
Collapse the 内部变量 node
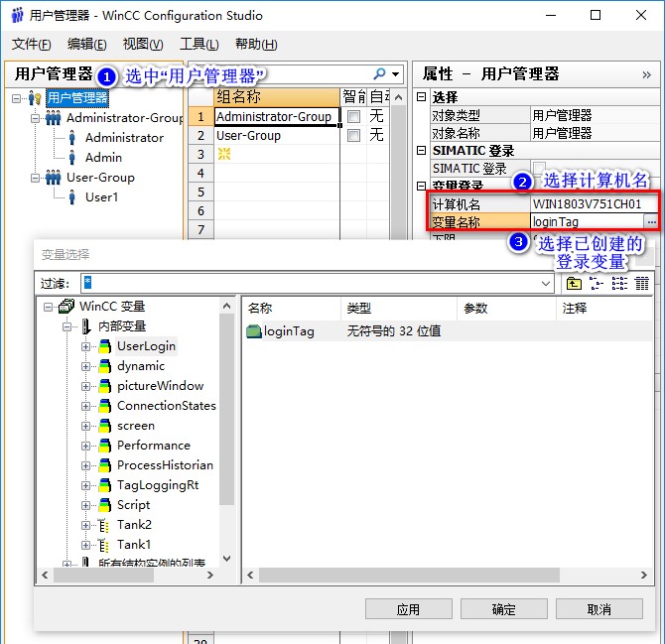click(x=67, y=326)
